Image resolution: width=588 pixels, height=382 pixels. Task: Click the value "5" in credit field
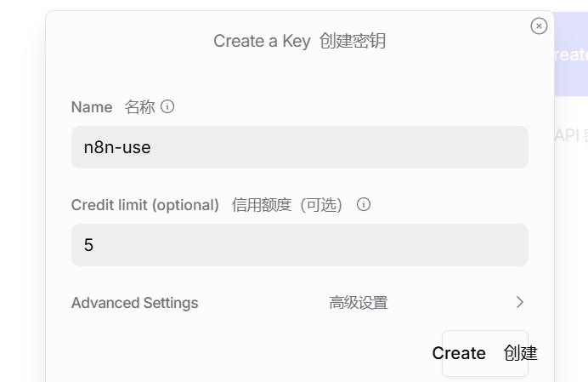88,245
